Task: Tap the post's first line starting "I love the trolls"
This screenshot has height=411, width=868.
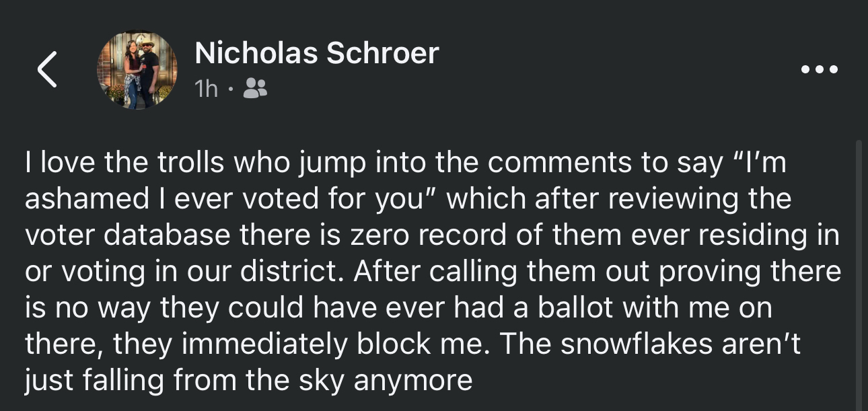Action: click(404, 163)
